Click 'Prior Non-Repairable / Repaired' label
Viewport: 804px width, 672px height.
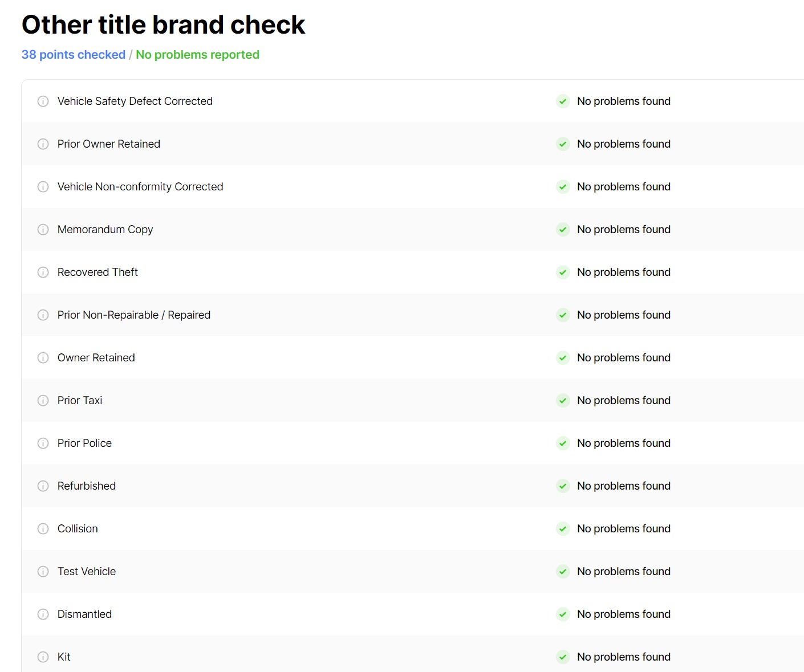click(x=134, y=315)
